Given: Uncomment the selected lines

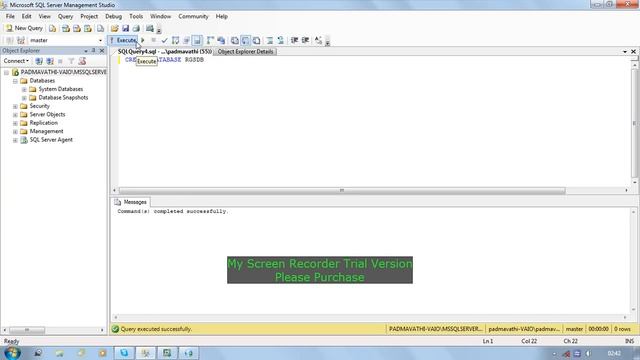Looking at the screenshot, I should 280,40.
